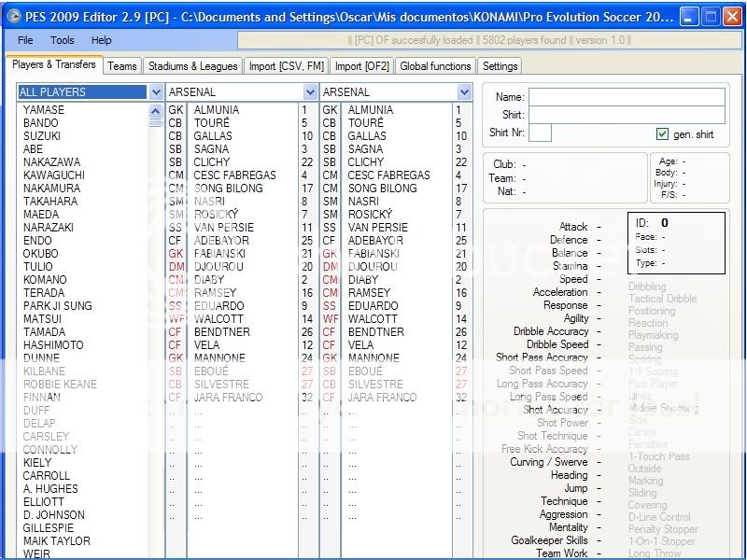Select YAMASE in the all players list
This screenshot has height=560, width=747.
tap(43, 110)
